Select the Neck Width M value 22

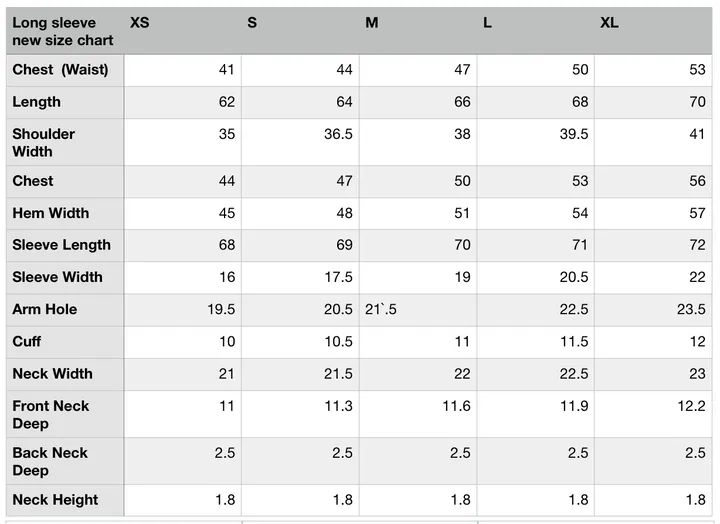point(462,374)
